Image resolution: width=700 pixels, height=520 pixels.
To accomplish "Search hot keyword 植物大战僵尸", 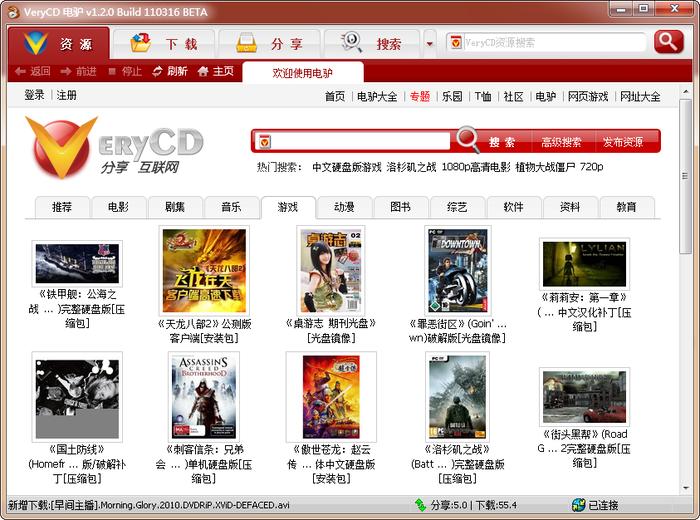I will [545, 167].
